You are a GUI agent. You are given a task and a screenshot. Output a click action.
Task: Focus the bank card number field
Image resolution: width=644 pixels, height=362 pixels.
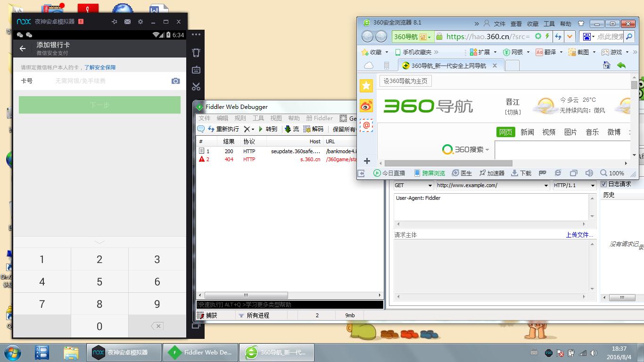(99, 81)
